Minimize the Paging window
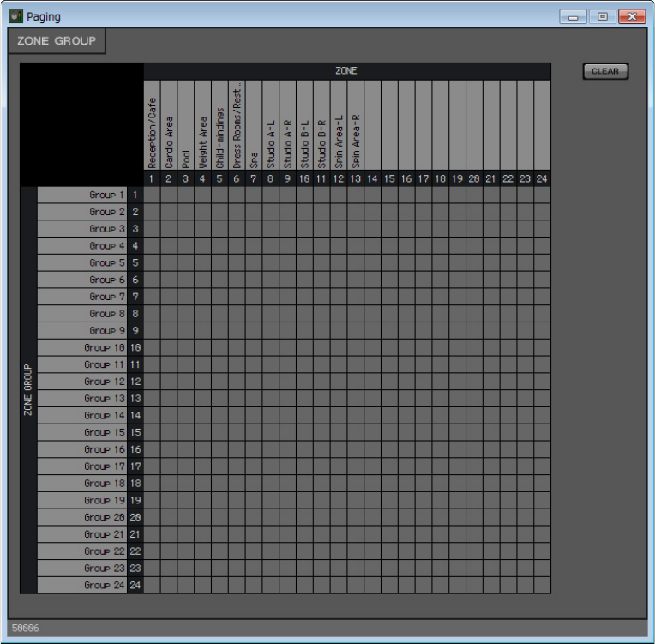The height and width of the screenshot is (644, 655). (573, 16)
